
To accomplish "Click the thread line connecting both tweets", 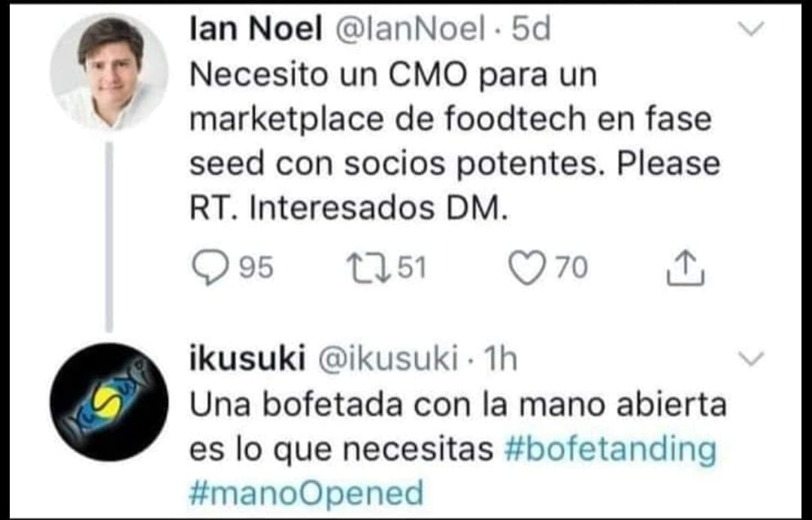I will [x=109, y=237].
